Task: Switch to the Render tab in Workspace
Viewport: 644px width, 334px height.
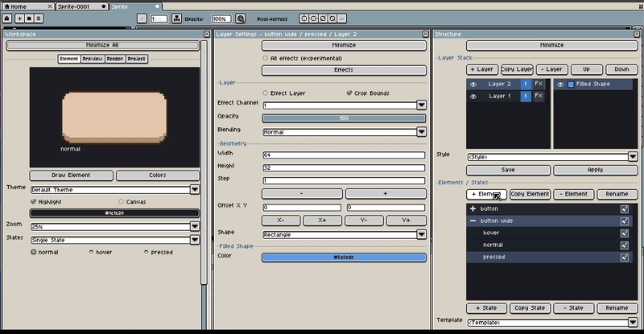Action: tap(115, 59)
